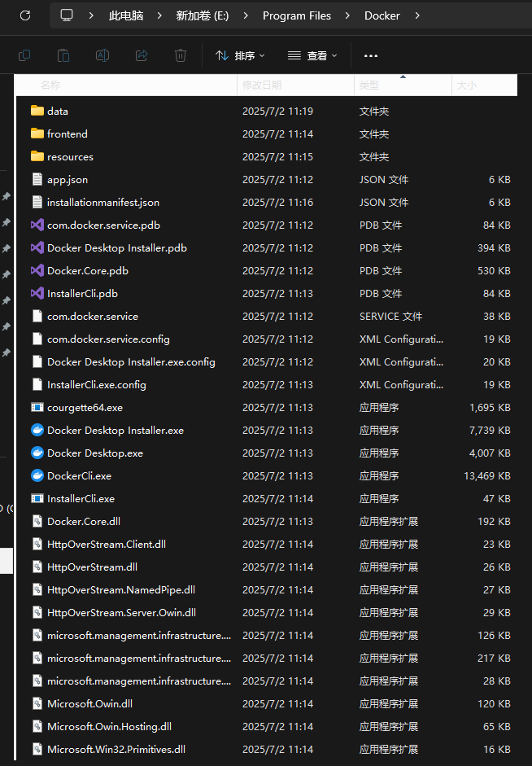This screenshot has width=532, height=766.
Task: Click the Copy icon in toolbar
Action: tap(24, 55)
